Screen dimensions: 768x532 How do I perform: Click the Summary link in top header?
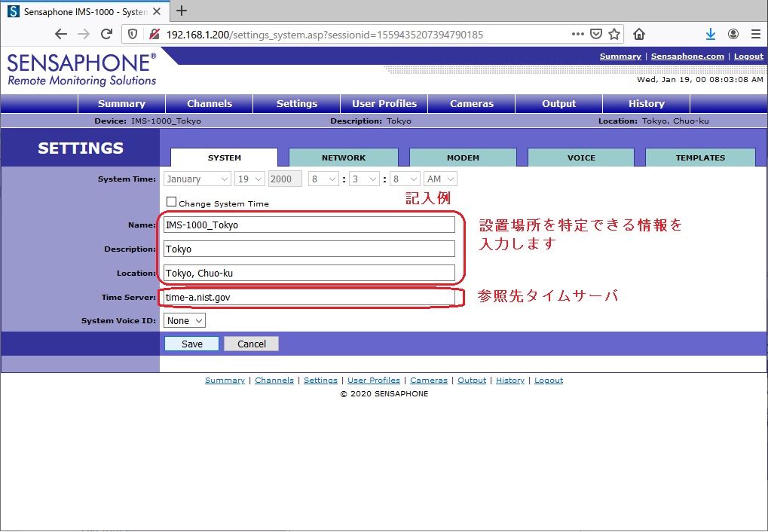click(x=620, y=57)
